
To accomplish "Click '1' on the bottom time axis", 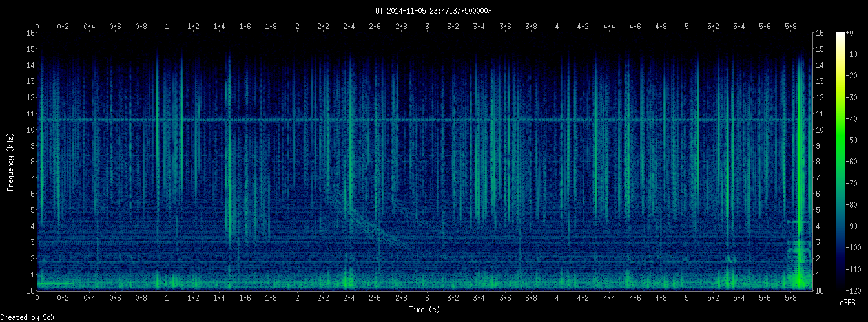I will click(167, 299).
